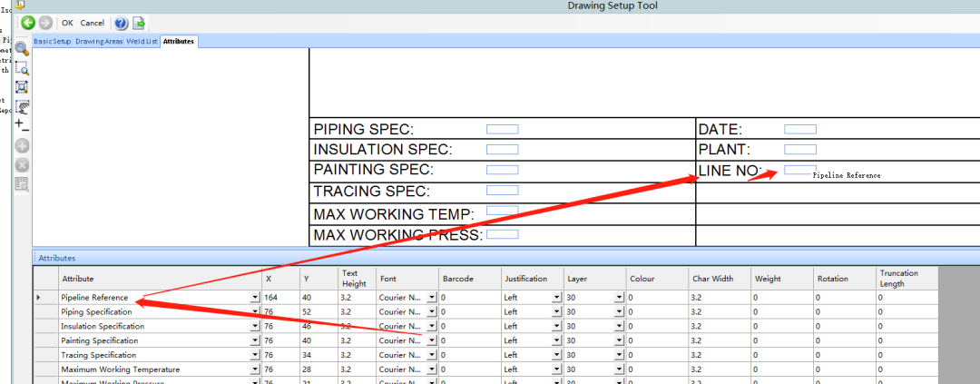
Task: Click the Text Height column header
Action: coord(357,279)
